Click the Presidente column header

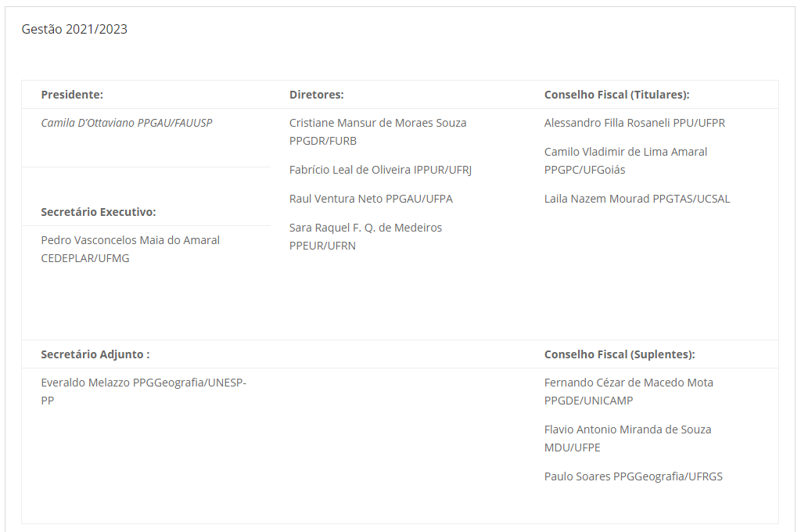[72, 95]
